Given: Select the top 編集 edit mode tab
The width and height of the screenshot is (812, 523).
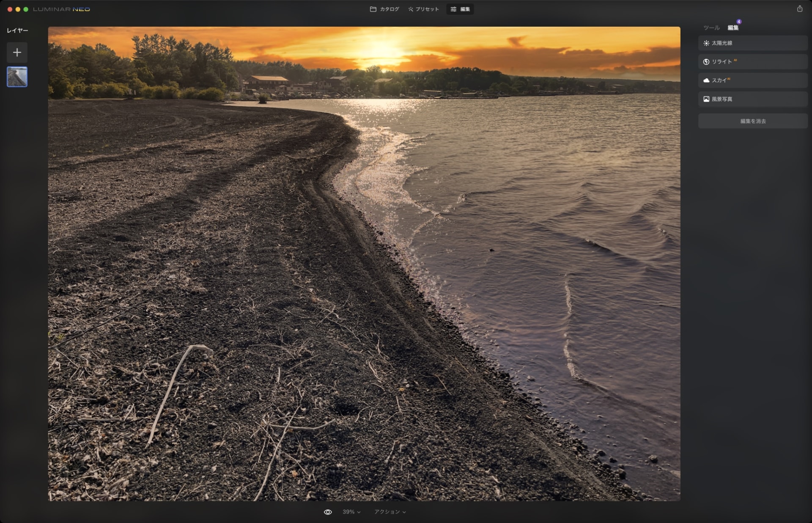Looking at the screenshot, I should (460, 9).
